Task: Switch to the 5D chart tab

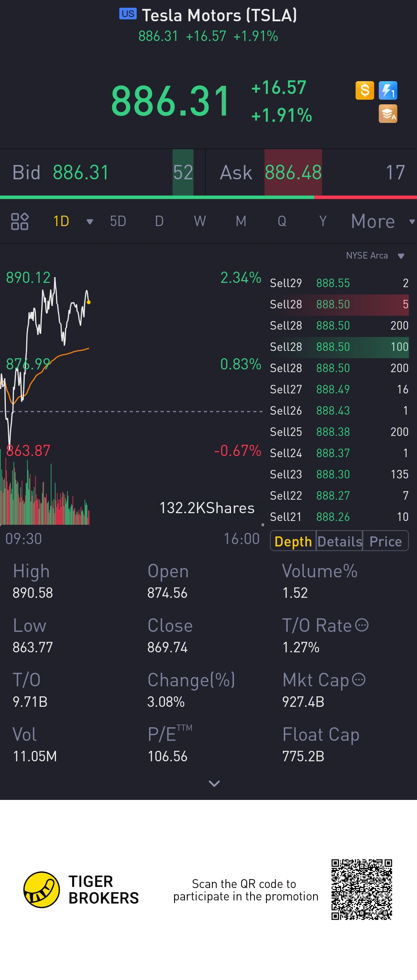Action: (118, 221)
